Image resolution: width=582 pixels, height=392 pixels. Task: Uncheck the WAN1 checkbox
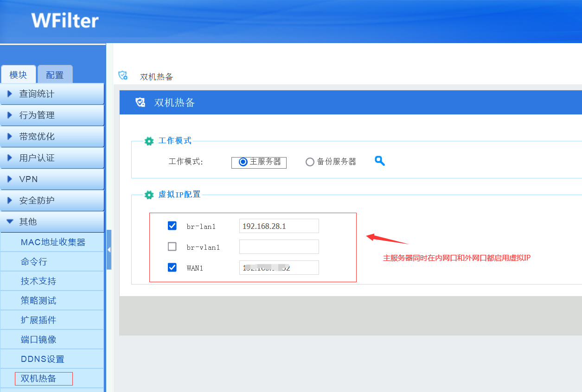tap(172, 267)
